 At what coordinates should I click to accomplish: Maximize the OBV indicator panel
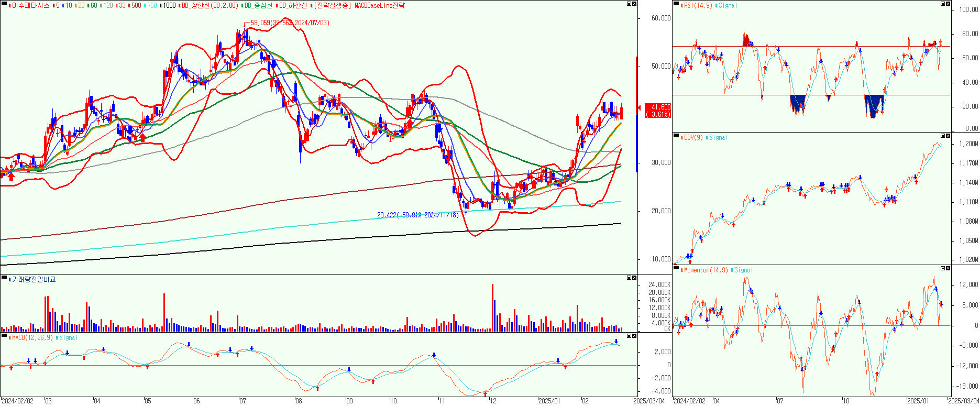pyautogui.click(x=942, y=136)
